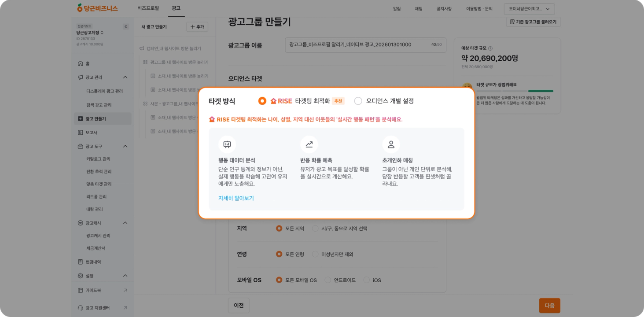
Task: Open 광고캐시 관리 in sidebar
Action: pyautogui.click(x=99, y=236)
